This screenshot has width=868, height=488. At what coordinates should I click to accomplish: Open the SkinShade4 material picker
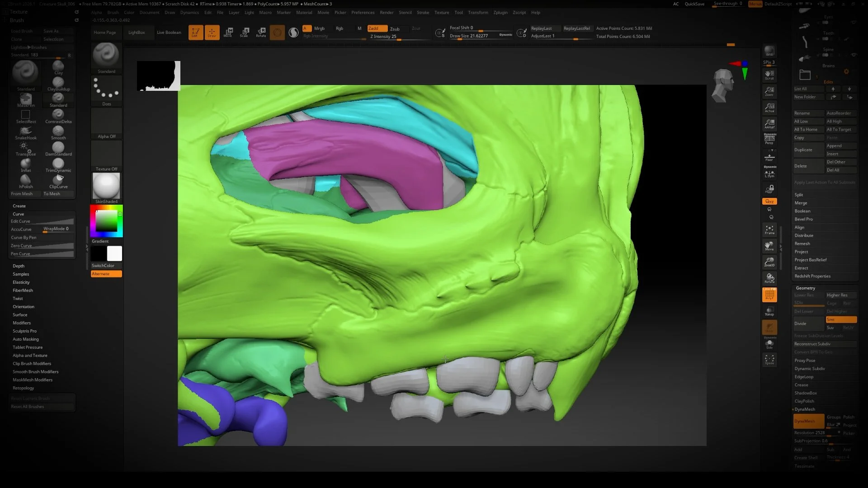(x=106, y=186)
